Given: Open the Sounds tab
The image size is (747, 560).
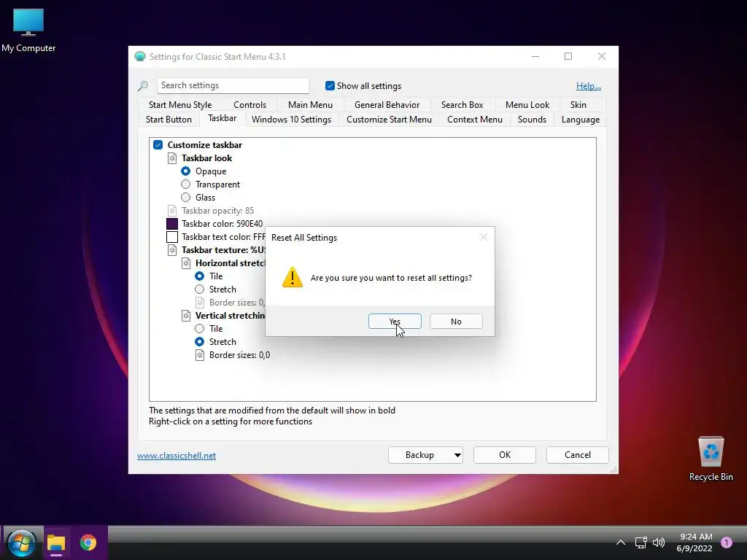Looking at the screenshot, I should click(532, 120).
